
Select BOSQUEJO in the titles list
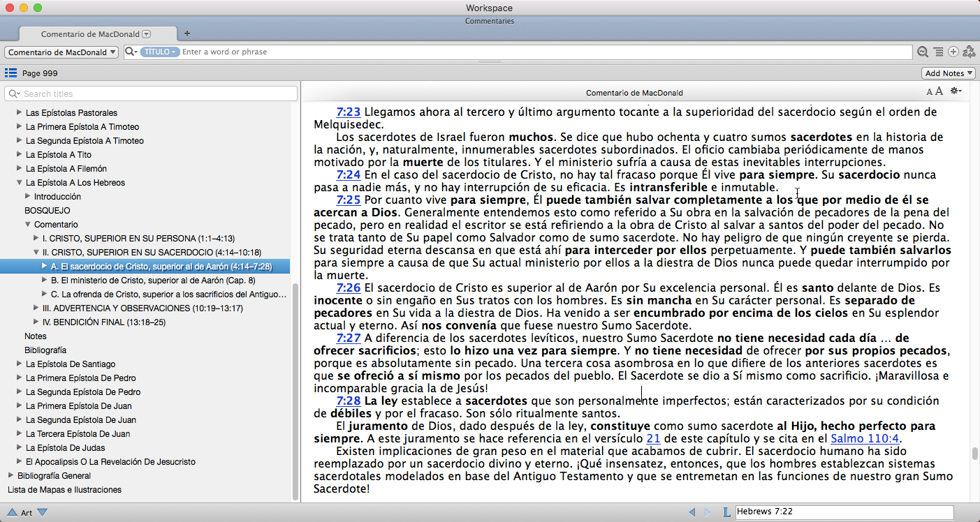47,210
